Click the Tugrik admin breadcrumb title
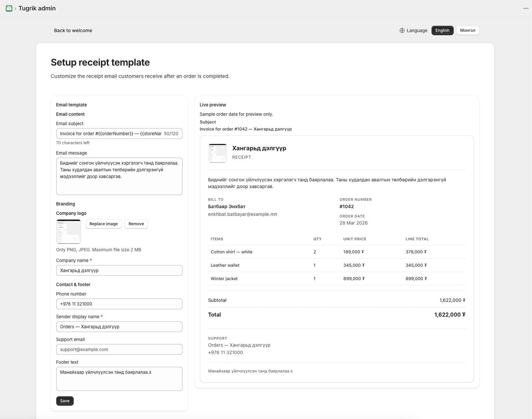 pos(37,8)
